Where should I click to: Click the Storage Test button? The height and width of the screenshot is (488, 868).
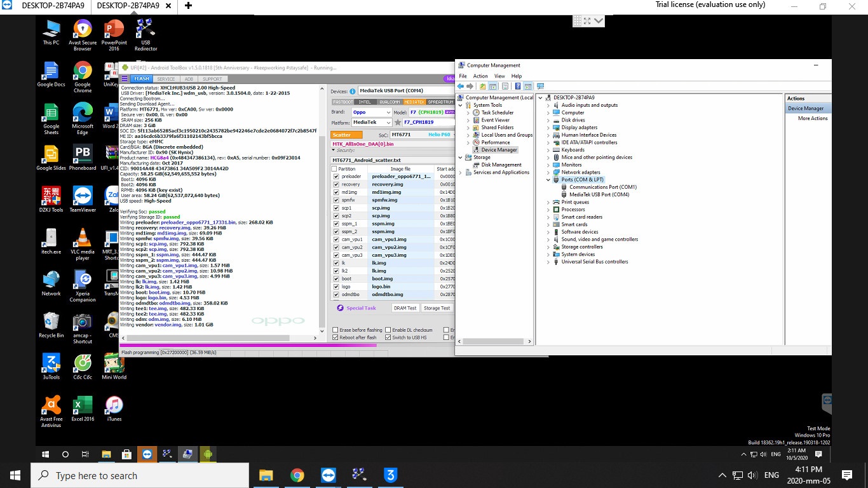[x=437, y=308]
